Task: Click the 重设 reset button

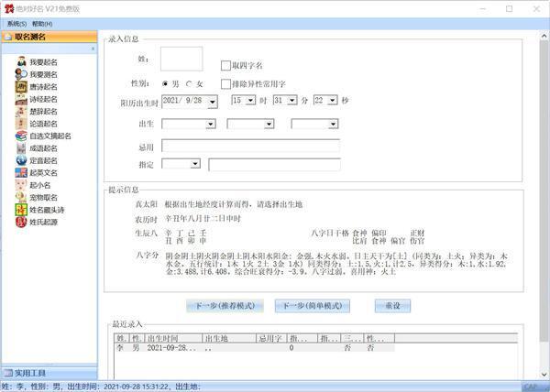Action: pos(391,305)
